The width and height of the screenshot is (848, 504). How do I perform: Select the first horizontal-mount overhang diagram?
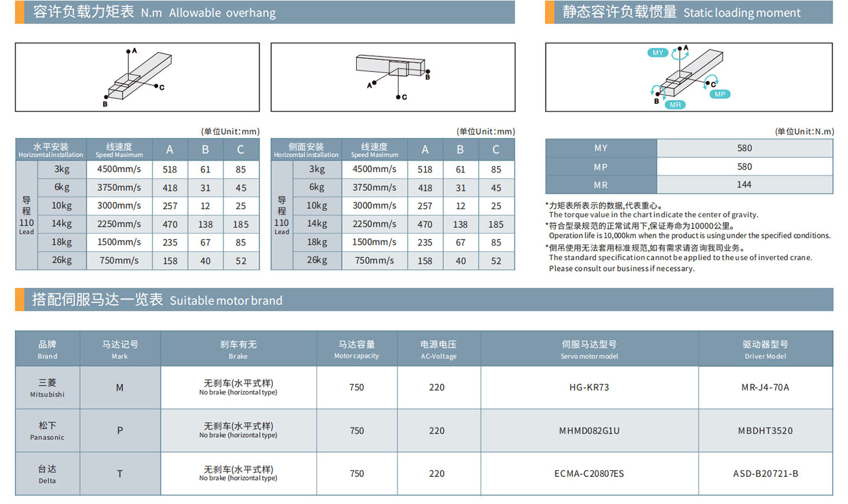point(137,77)
